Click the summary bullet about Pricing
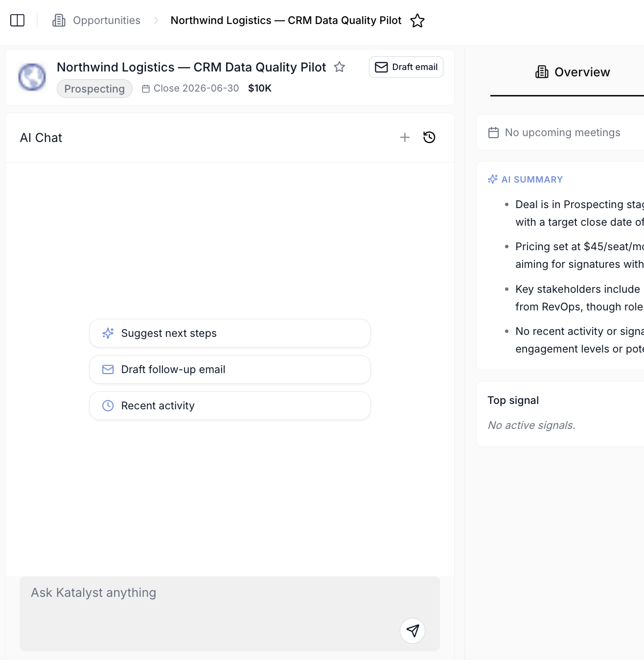This screenshot has width=644, height=660. click(x=579, y=256)
